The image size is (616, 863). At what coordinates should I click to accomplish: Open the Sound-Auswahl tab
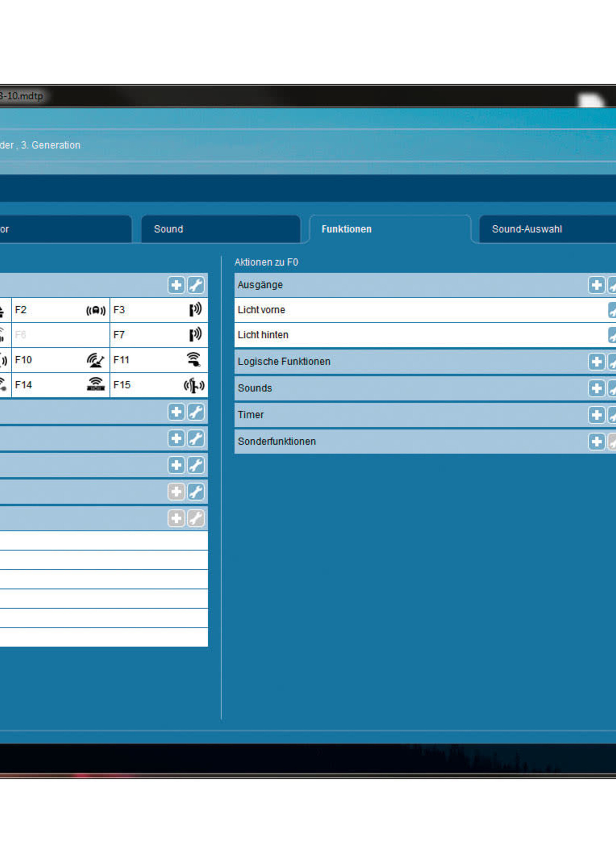(546, 229)
